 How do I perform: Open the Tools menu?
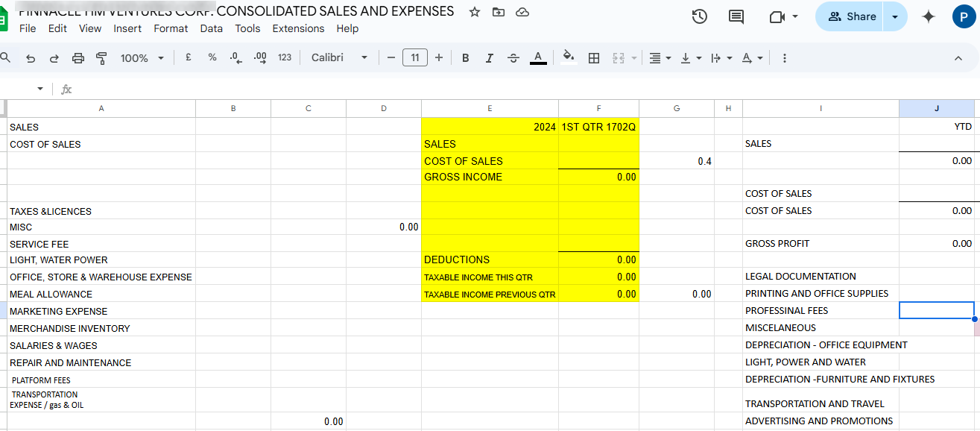click(x=247, y=28)
